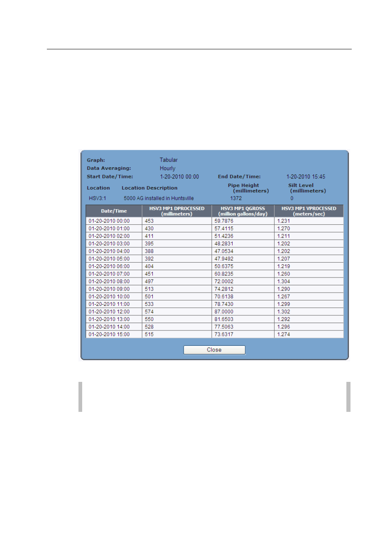Select velocity value 1.231
The image size is (392, 543).
pyautogui.click(x=284, y=221)
